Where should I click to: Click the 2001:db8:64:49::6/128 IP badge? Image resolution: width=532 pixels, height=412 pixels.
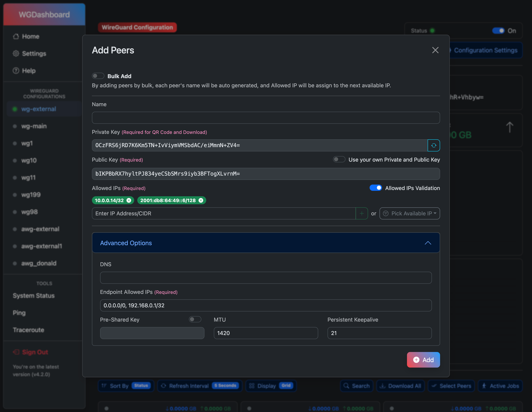[x=172, y=200]
